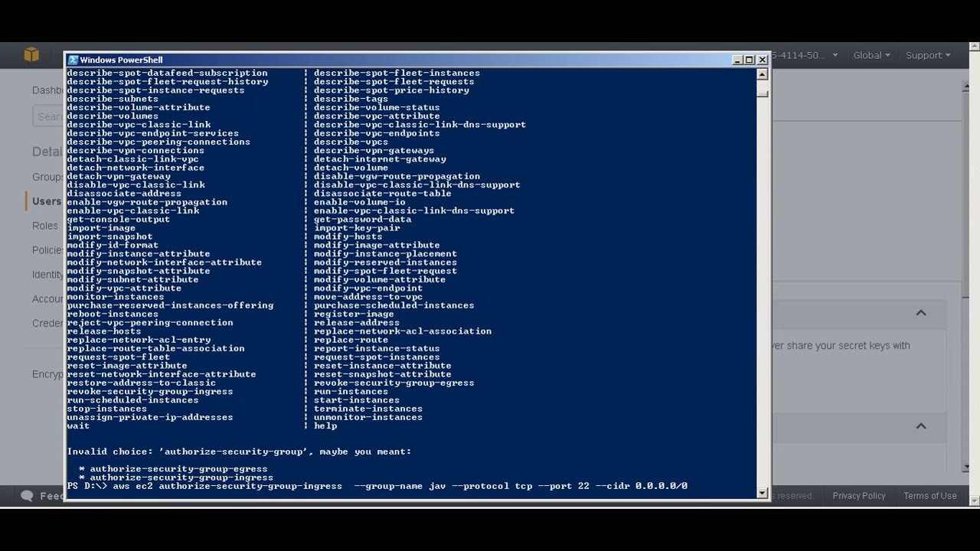Click the 'get-password-data' command text
This screenshot has height=551, width=980.
362,220
